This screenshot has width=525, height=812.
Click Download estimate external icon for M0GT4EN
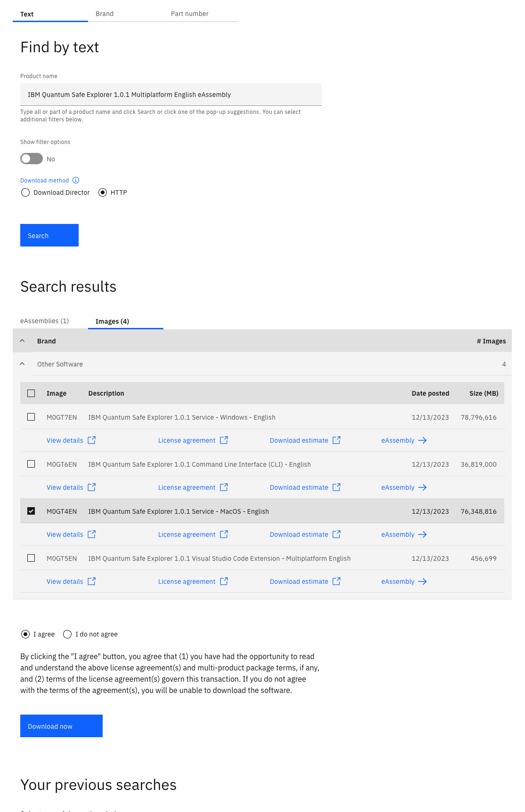[x=337, y=534]
